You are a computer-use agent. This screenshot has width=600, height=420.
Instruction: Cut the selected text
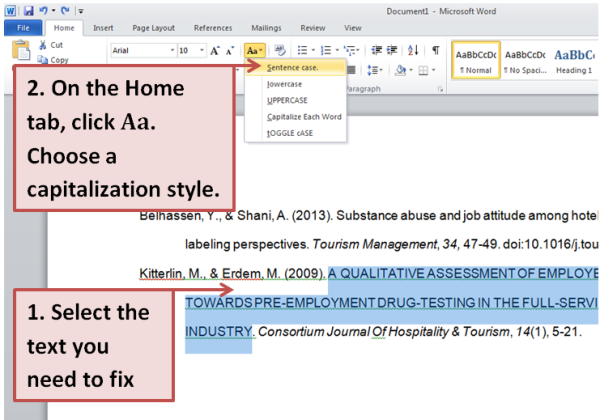pyautogui.click(x=51, y=45)
